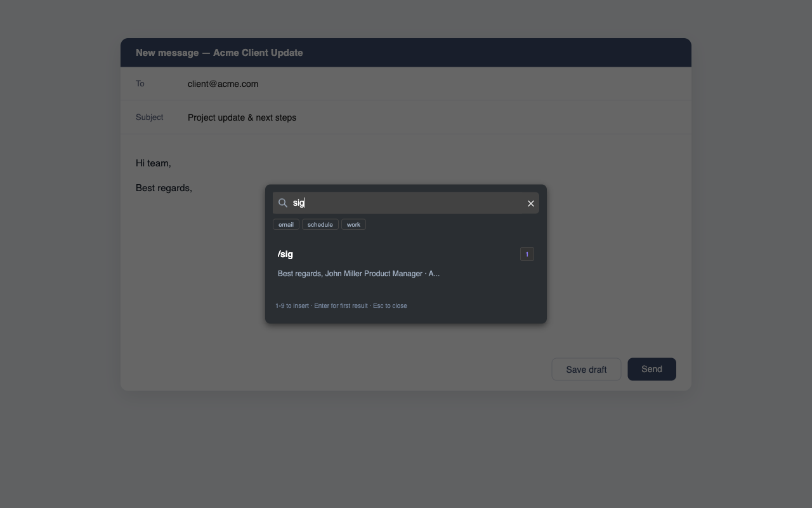Click the snippet search field containing 'sig'
Screen dimensions: 812x508
[x=406, y=203]
